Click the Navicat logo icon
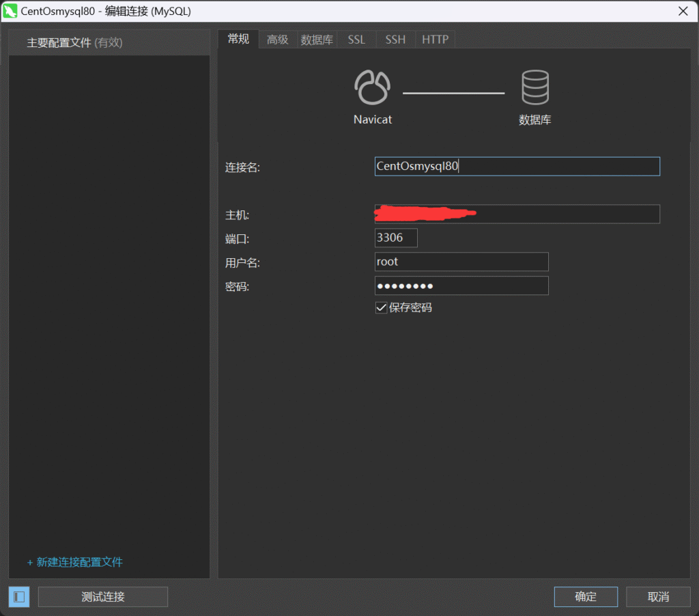The height and width of the screenshot is (616, 699). [372, 87]
